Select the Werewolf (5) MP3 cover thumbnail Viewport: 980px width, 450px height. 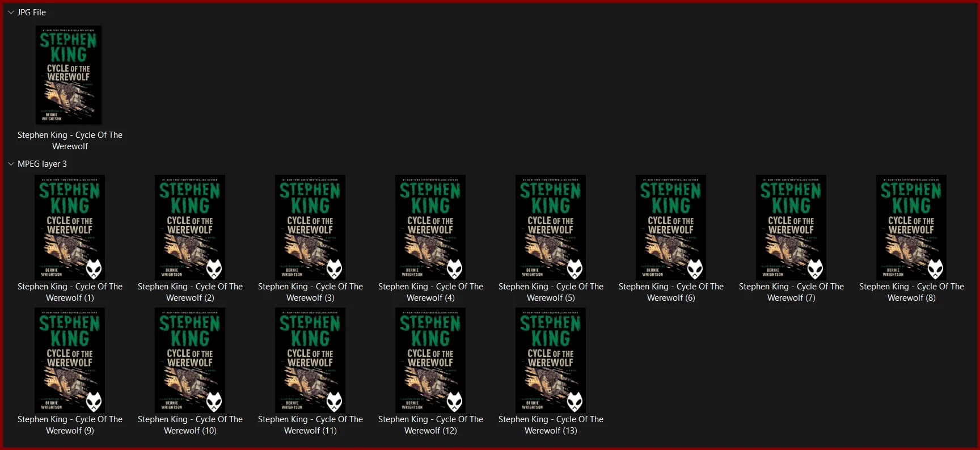pyautogui.click(x=551, y=228)
